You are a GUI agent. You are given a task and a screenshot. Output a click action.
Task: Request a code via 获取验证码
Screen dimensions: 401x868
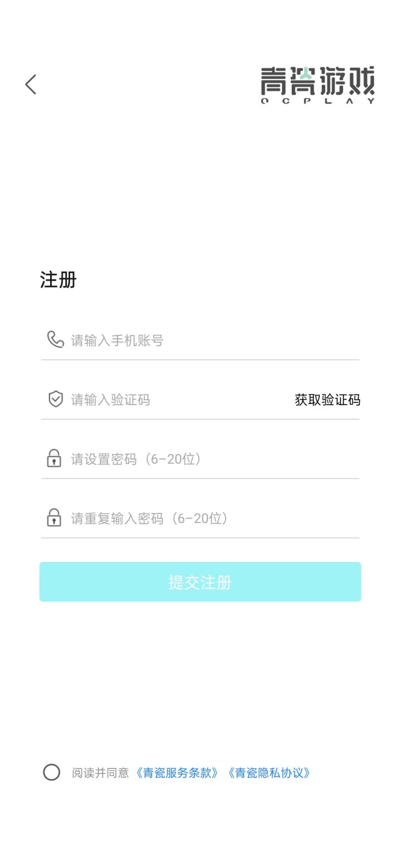point(327,400)
